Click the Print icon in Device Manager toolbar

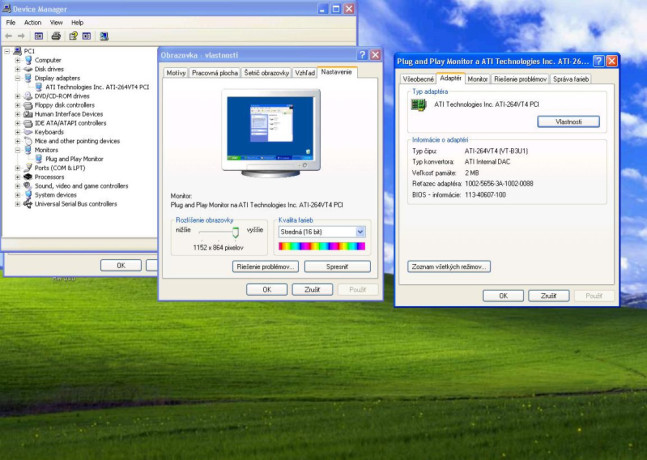point(56,36)
